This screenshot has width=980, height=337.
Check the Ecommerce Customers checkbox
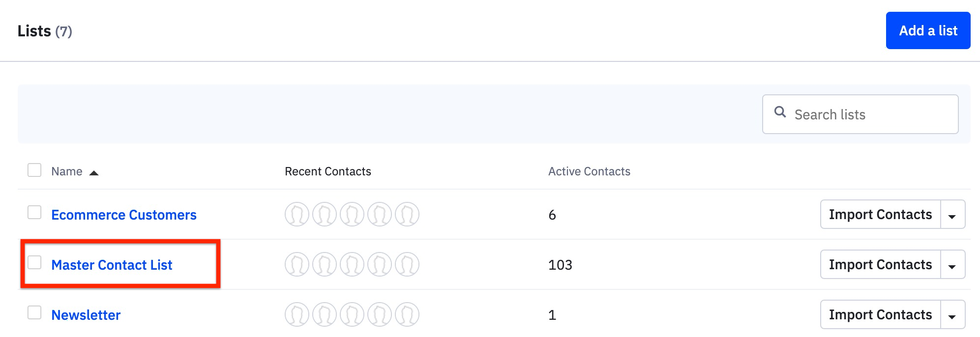click(34, 213)
